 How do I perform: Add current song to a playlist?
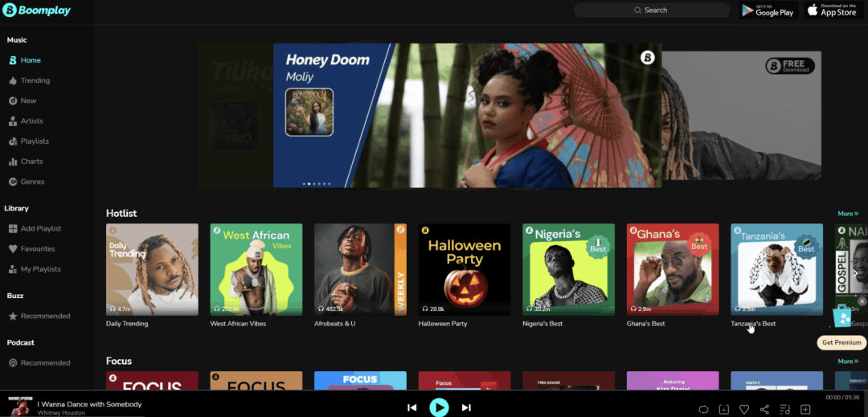(805, 409)
